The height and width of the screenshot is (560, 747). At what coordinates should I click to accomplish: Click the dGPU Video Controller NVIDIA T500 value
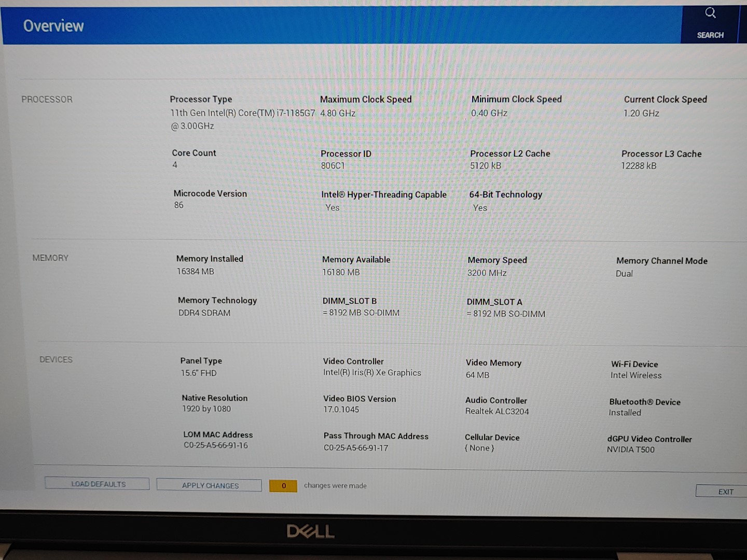tap(631, 450)
